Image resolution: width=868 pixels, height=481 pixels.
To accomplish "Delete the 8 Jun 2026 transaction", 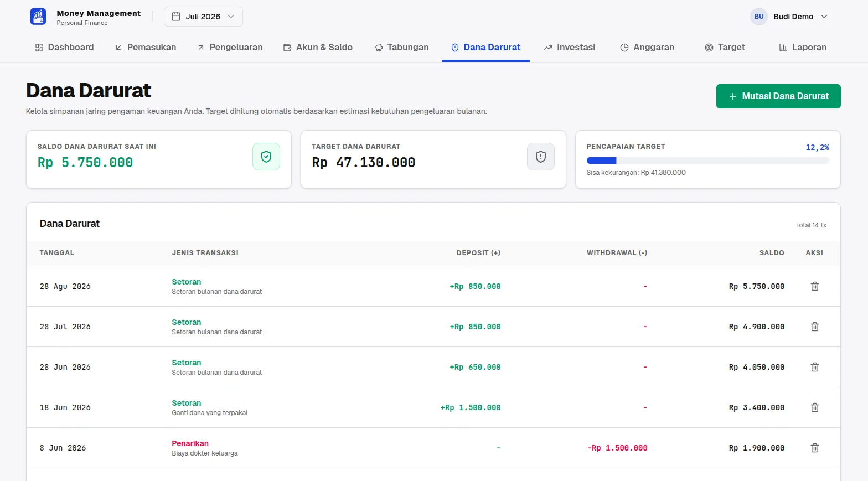I will tap(815, 448).
